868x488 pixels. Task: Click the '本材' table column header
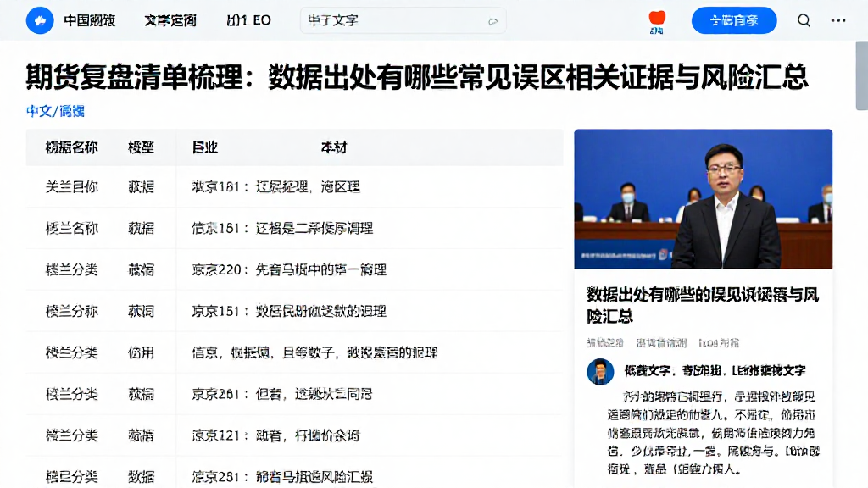(334, 147)
